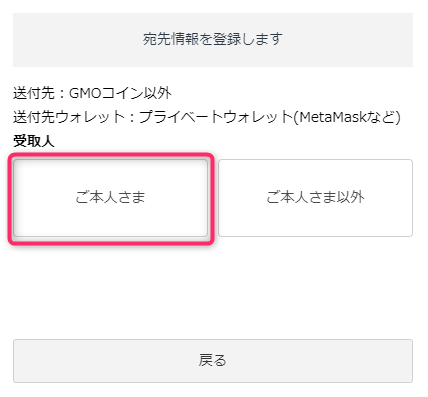This screenshot has height=397, width=428.
Task: Click the pink-highlighted recipient box
Action: [x=110, y=199]
